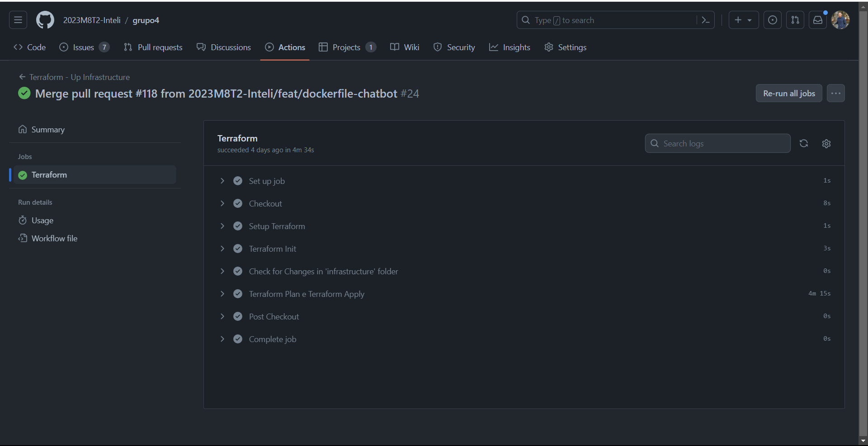Screen dimensions: 868x446
Task: Switch to the Code tab
Action: [30, 47]
